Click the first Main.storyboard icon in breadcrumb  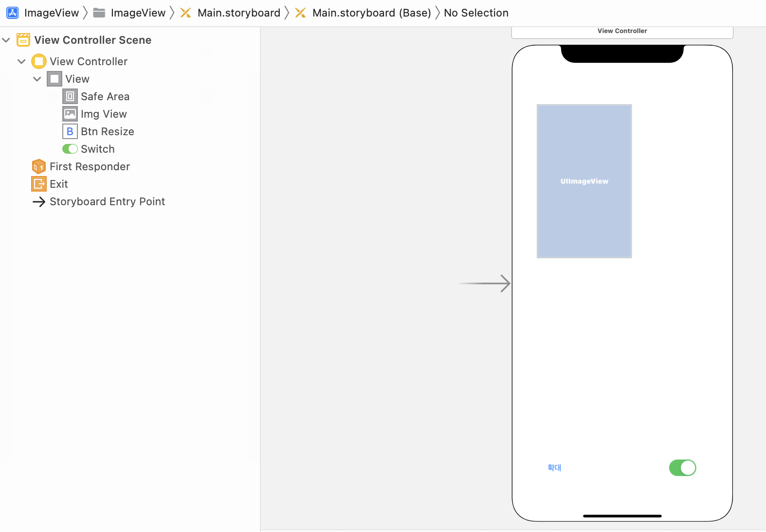[x=185, y=13]
